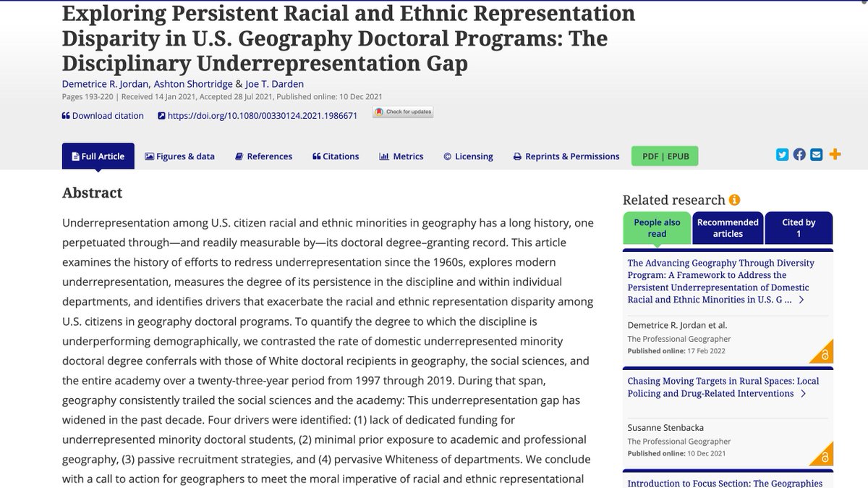Open more sharing options plus icon
Image resolution: width=868 pixels, height=488 pixels.
pos(835,154)
